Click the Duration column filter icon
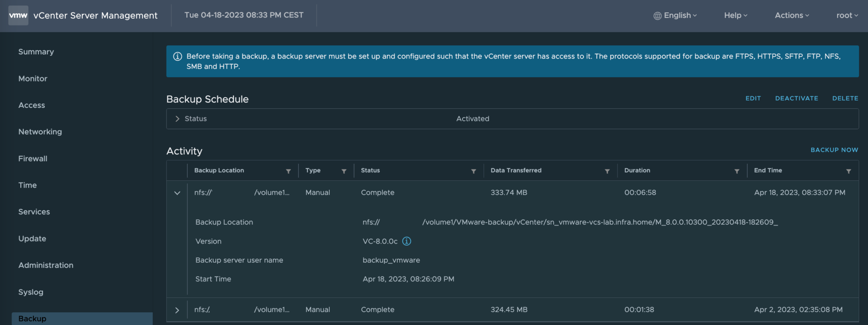 pyautogui.click(x=737, y=171)
